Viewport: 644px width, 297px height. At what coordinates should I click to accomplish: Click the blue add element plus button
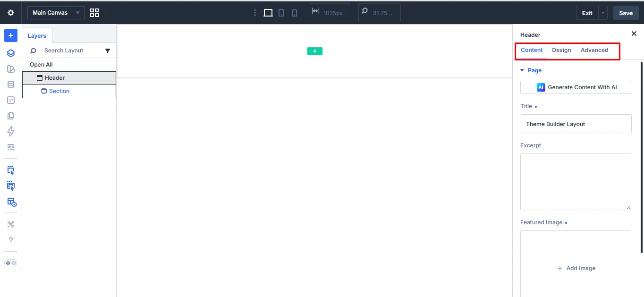pos(11,35)
